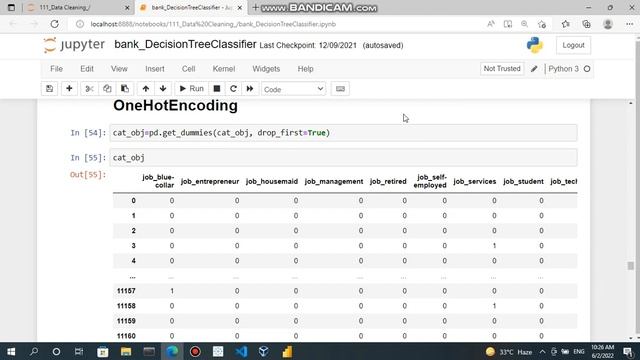Open browser settings and more menu
The image size is (640, 360).
(x=629, y=24)
